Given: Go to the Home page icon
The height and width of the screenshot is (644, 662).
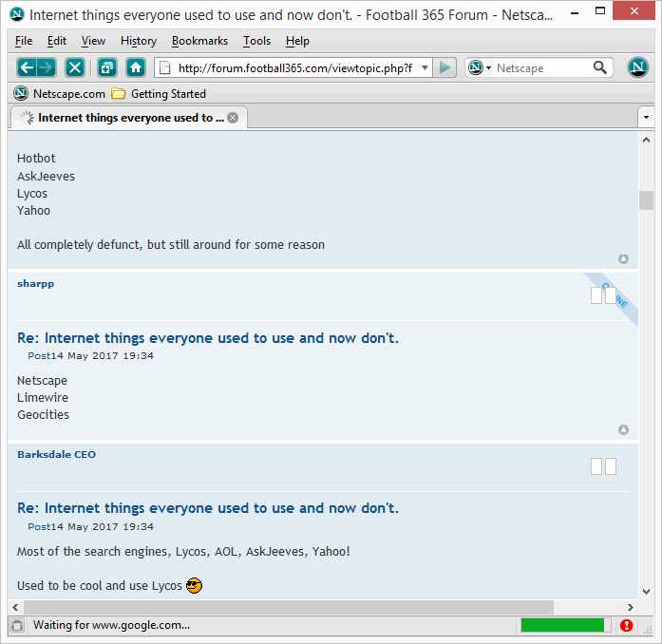Looking at the screenshot, I should (x=136, y=67).
